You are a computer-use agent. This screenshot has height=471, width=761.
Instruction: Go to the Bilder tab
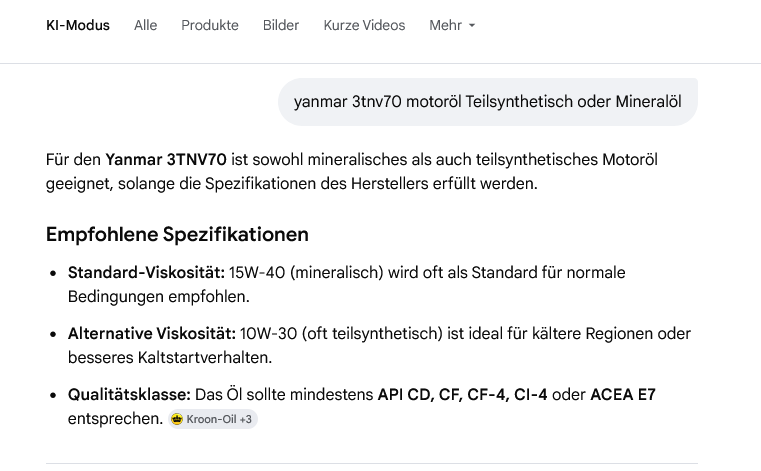click(x=281, y=25)
